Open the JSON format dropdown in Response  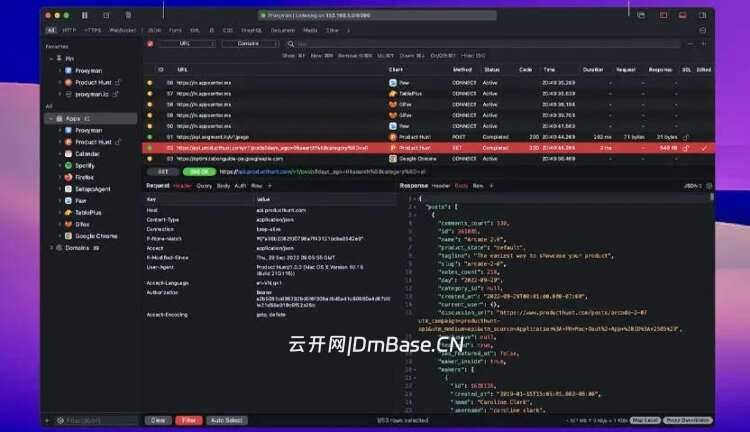693,186
